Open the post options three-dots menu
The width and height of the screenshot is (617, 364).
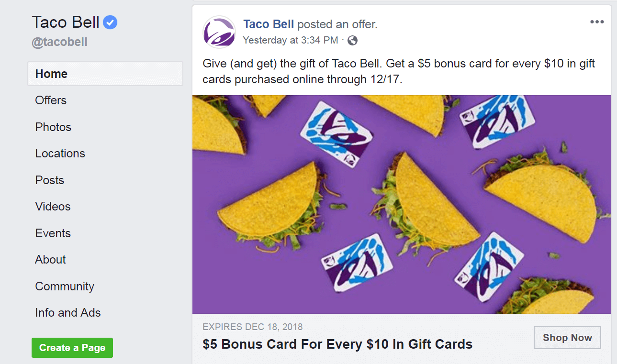click(597, 22)
